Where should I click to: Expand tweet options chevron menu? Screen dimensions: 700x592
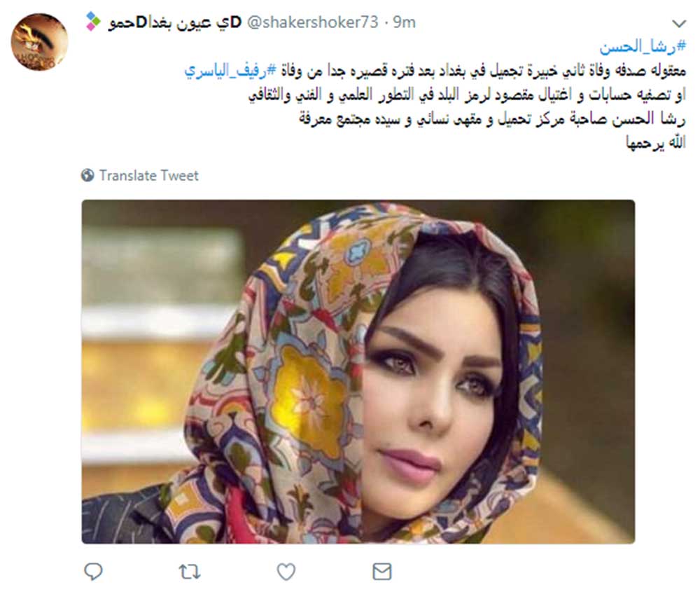click(679, 23)
